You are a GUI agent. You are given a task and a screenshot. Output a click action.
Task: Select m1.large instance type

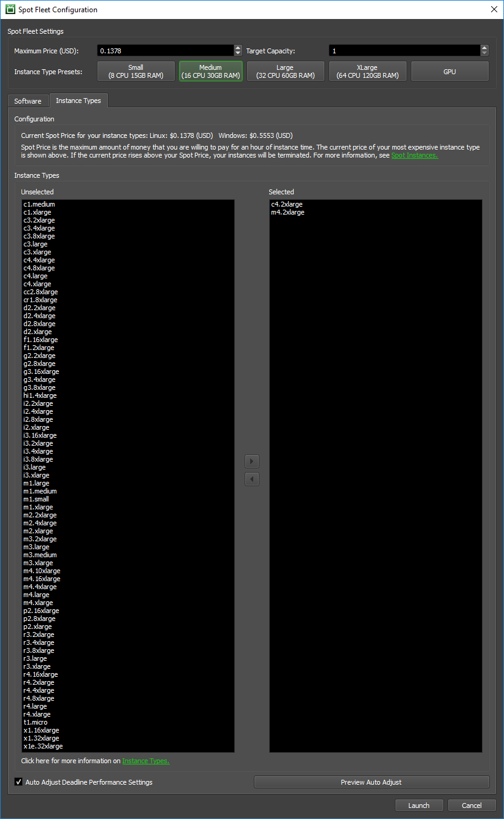(x=128, y=483)
